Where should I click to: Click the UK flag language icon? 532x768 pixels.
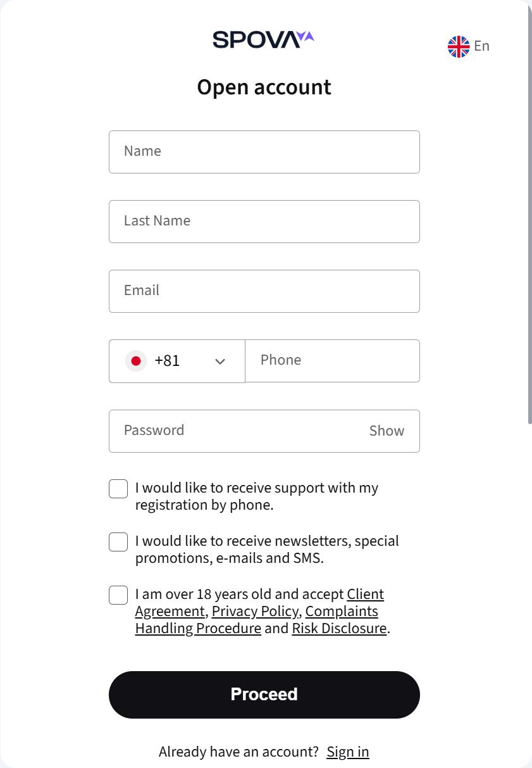[x=459, y=47]
